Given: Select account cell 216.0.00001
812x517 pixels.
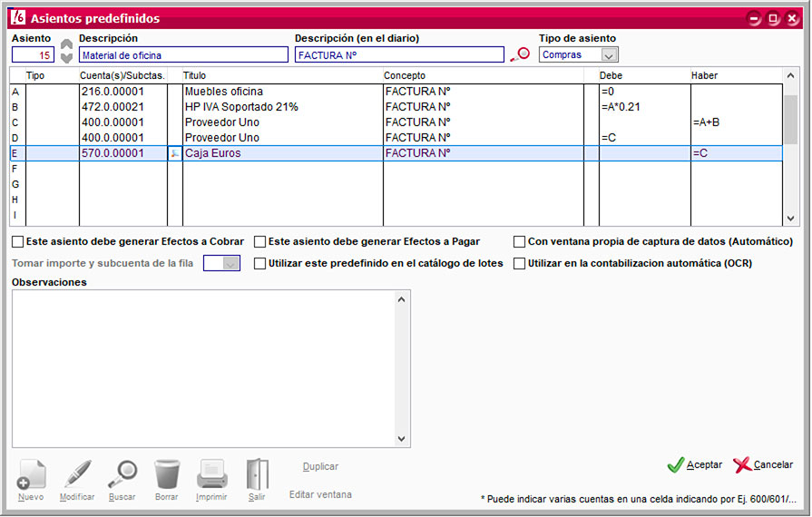Looking at the screenshot, I should [x=123, y=92].
